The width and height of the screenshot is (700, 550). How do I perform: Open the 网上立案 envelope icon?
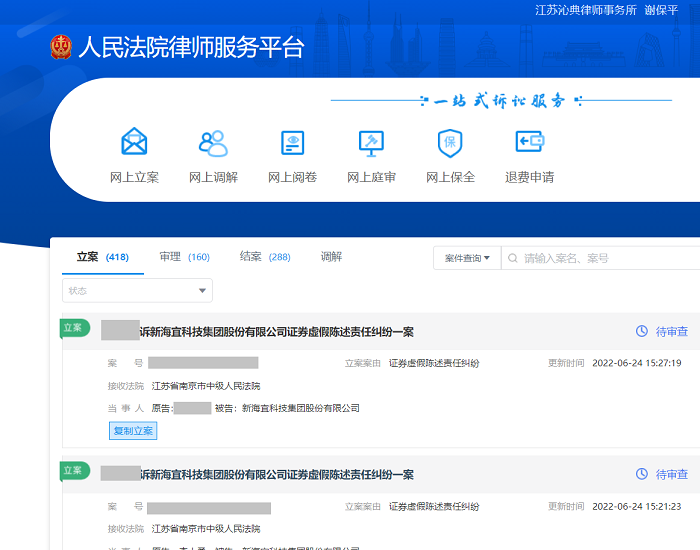[134, 142]
